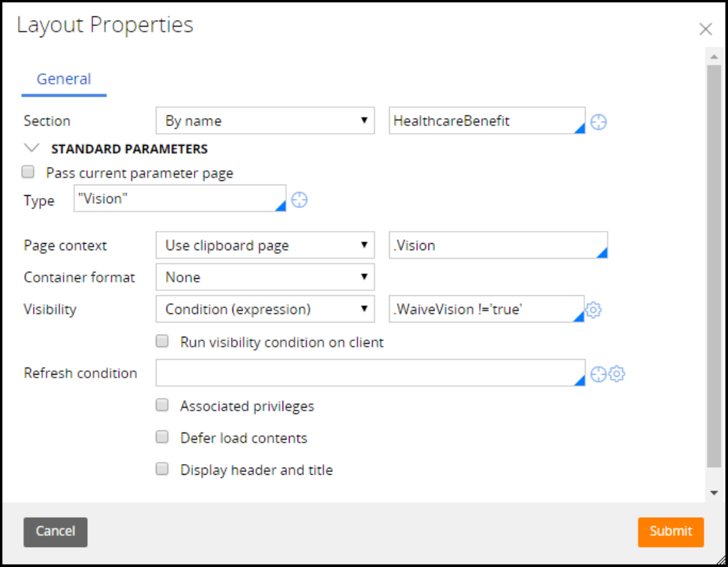
Task: Click the crosshair icon next to Type field
Action: 300,200
